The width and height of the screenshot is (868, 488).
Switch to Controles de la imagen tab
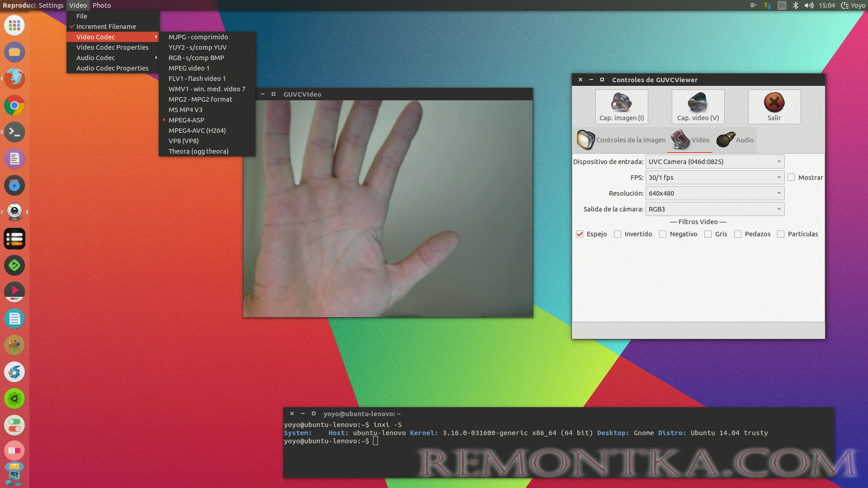pos(621,140)
